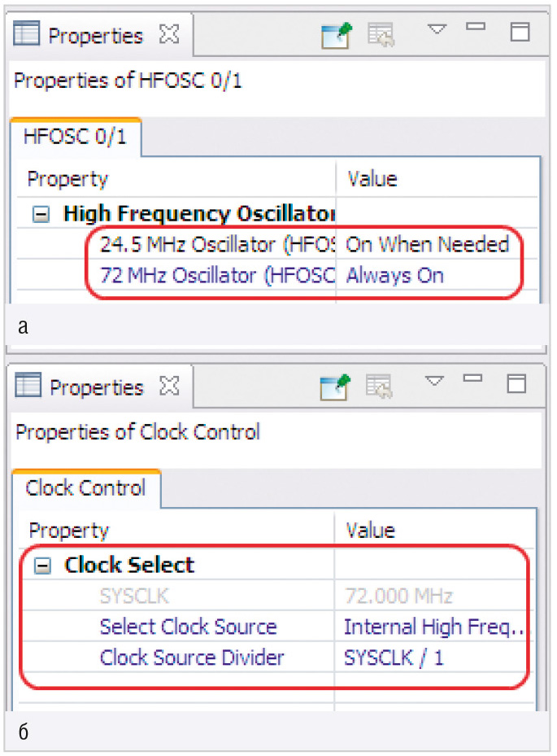
Task: Click the Properties table icon in upper panel
Action: click(x=26, y=33)
